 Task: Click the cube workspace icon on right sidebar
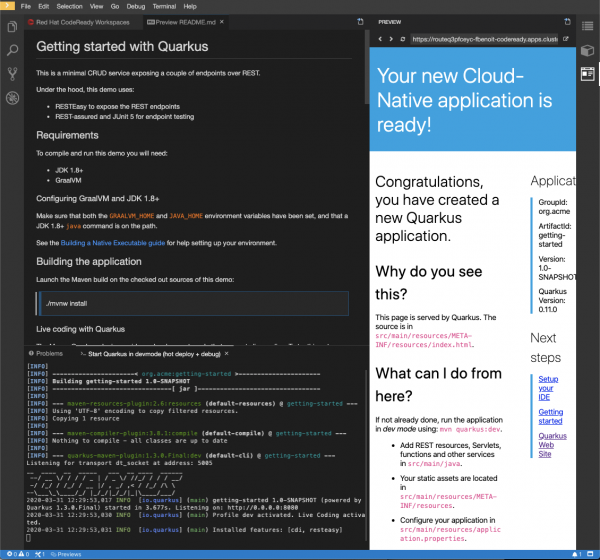(x=588, y=50)
